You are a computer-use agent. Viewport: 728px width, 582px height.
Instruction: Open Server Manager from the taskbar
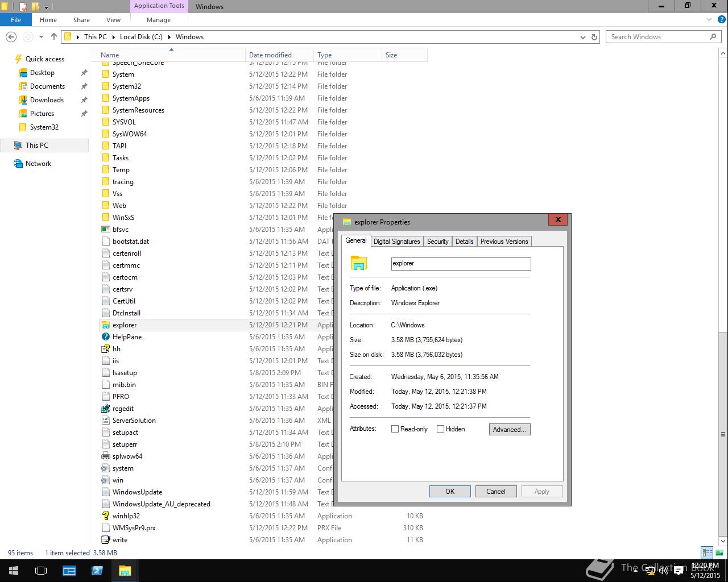(x=69, y=571)
